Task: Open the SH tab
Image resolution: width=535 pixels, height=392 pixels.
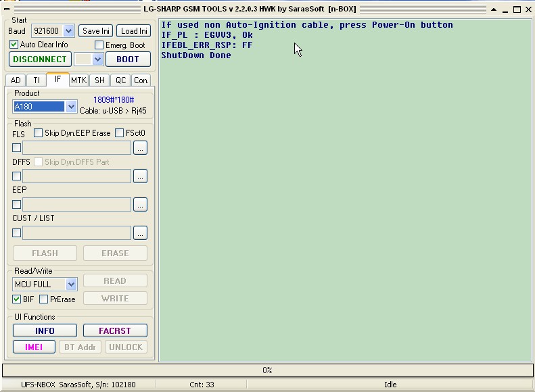Action: click(99, 80)
